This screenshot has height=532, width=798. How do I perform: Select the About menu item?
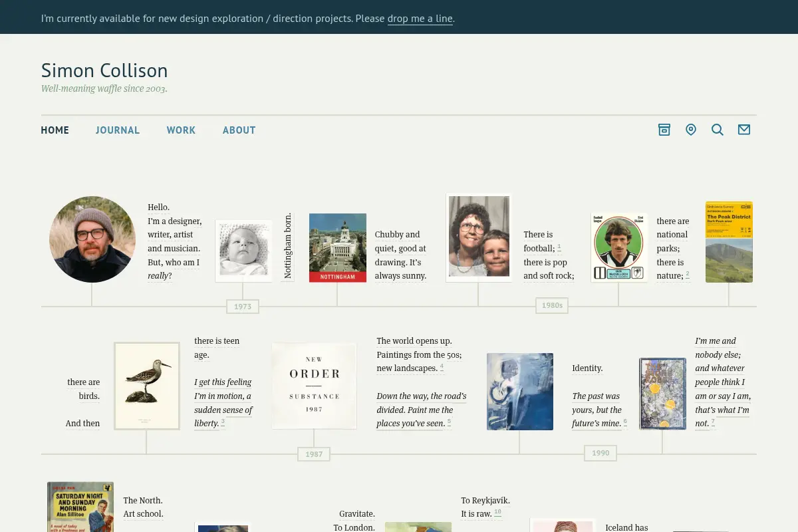pyautogui.click(x=239, y=130)
